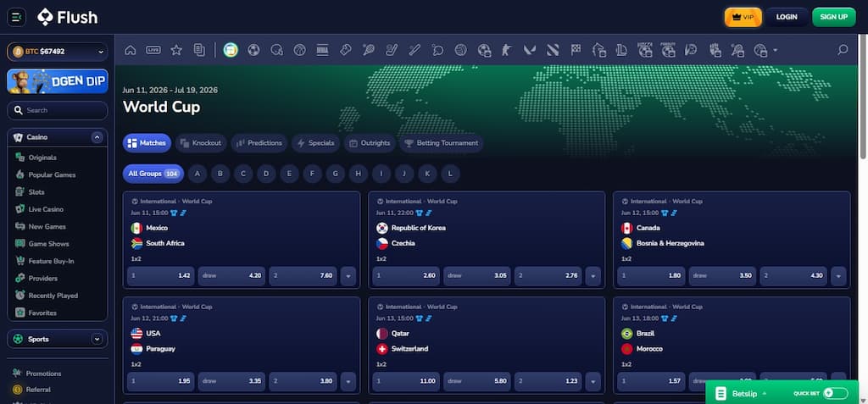The width and height of the screenshot is (868, 404).
Task: Expand more markets for USA vs Paraguay
Action: click(348, 381)
